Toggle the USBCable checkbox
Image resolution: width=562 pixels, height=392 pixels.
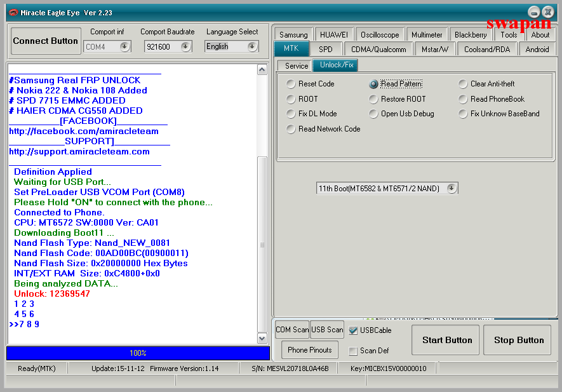[x=353, y=330]
